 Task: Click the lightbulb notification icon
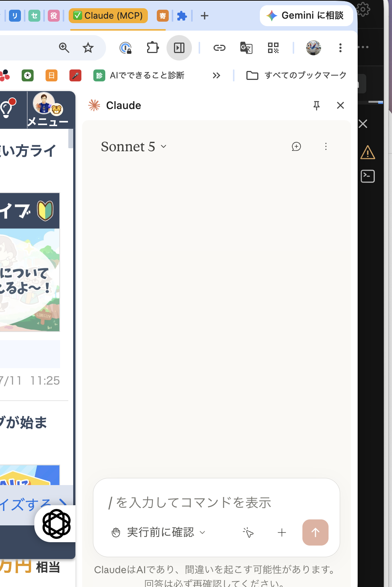(8, 109)
